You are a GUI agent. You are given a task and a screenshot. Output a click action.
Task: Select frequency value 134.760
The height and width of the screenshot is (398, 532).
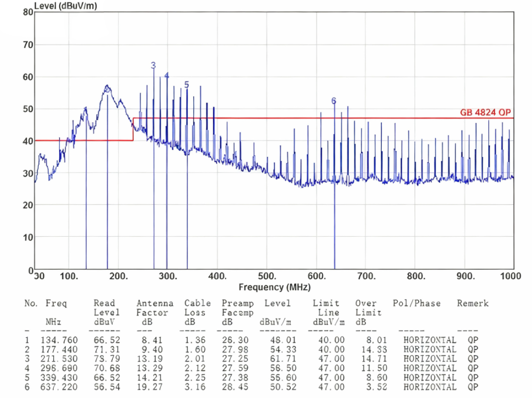(59, 340)
